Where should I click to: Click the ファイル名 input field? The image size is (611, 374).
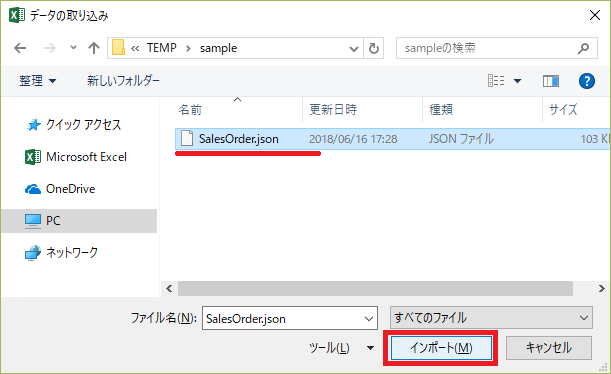click(290, 318)
